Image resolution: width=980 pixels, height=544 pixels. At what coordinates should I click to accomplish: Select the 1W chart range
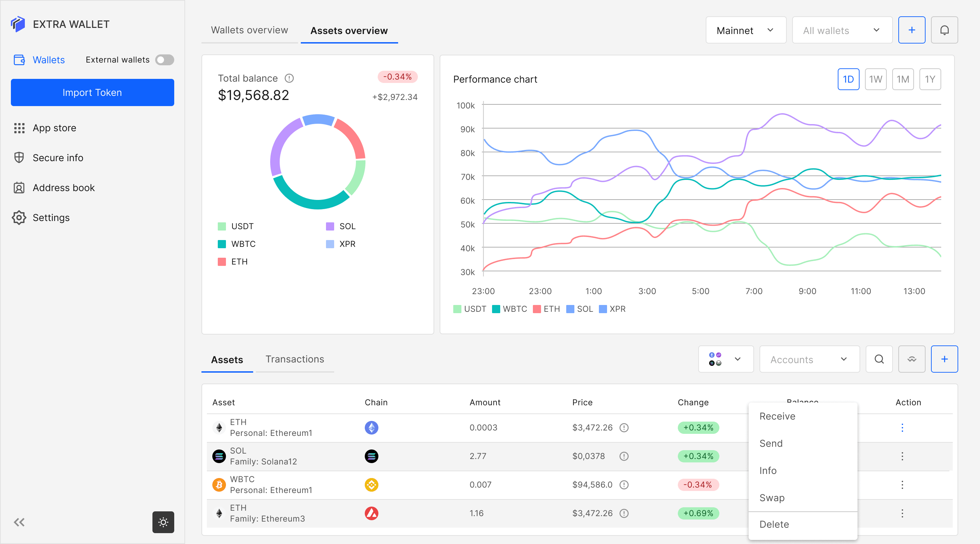(876, 79)
